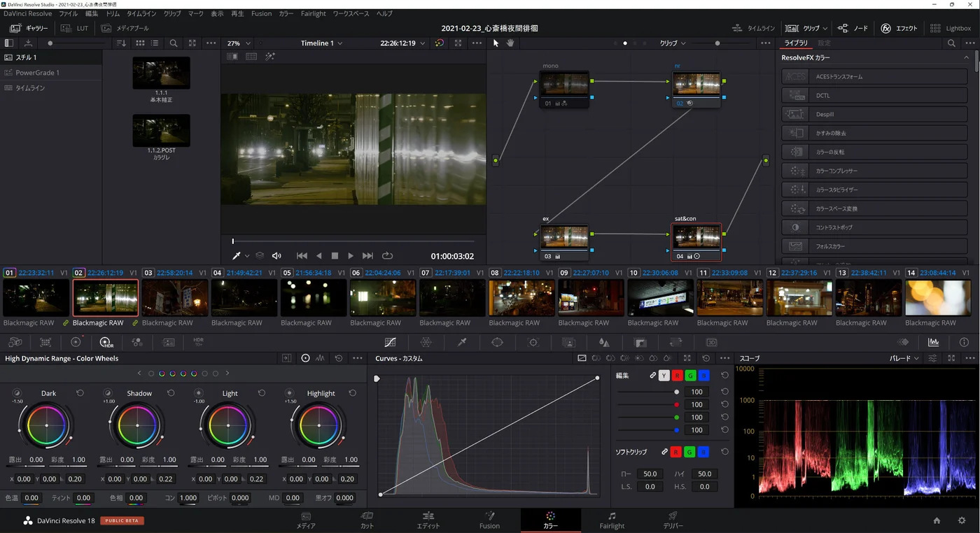
Task: Switch to the Deliver page tab
Action: [x=673, y=520]
